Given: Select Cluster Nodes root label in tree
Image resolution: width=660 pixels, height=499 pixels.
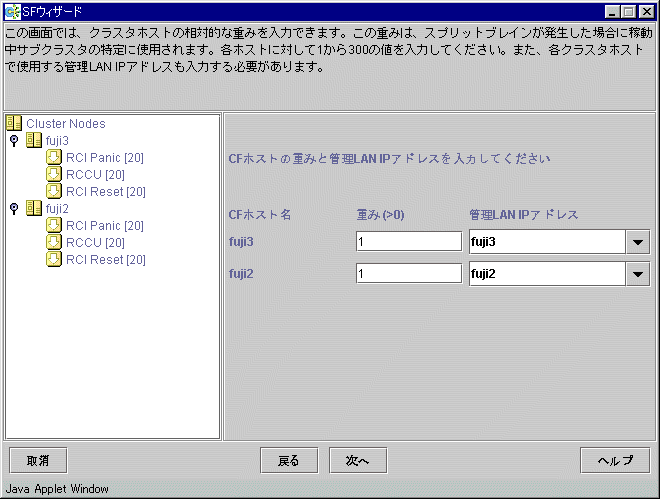Looking at the screenshot, I should [66, 124].
